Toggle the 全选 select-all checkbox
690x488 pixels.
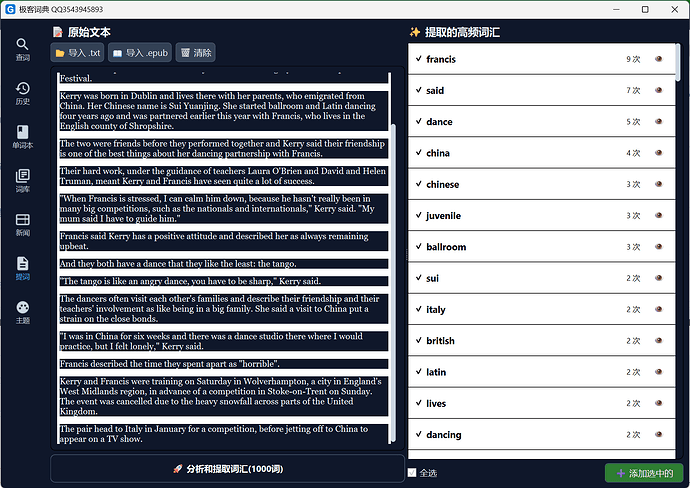point(412,472)
